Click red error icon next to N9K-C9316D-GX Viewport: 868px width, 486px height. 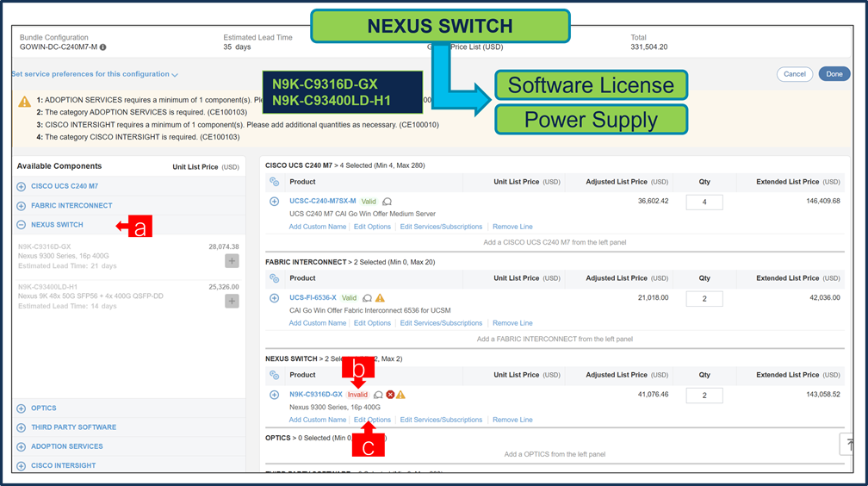390,395
